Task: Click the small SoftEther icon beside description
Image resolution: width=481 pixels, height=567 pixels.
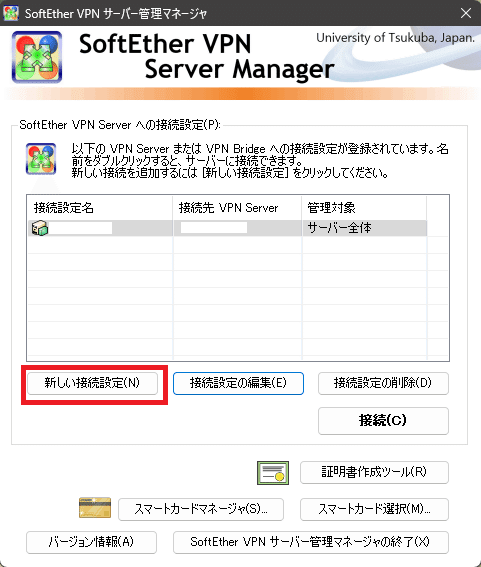Action: click(41, 159)
